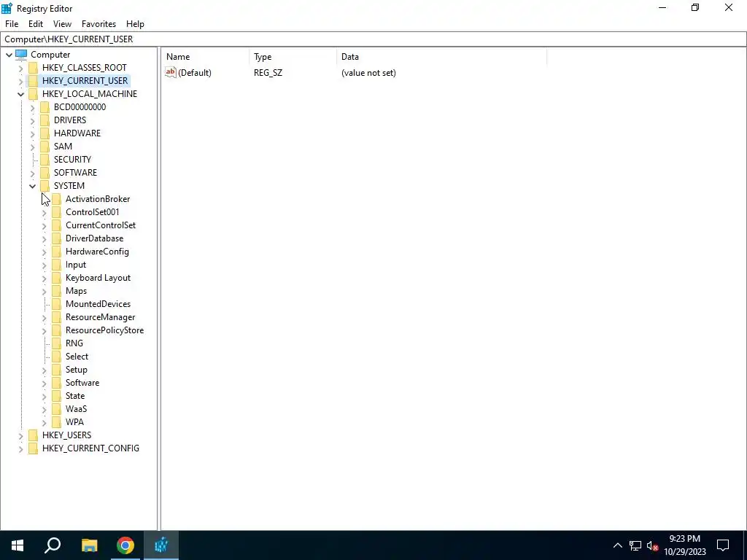Show hidden system tray icons

coord(617,545)
